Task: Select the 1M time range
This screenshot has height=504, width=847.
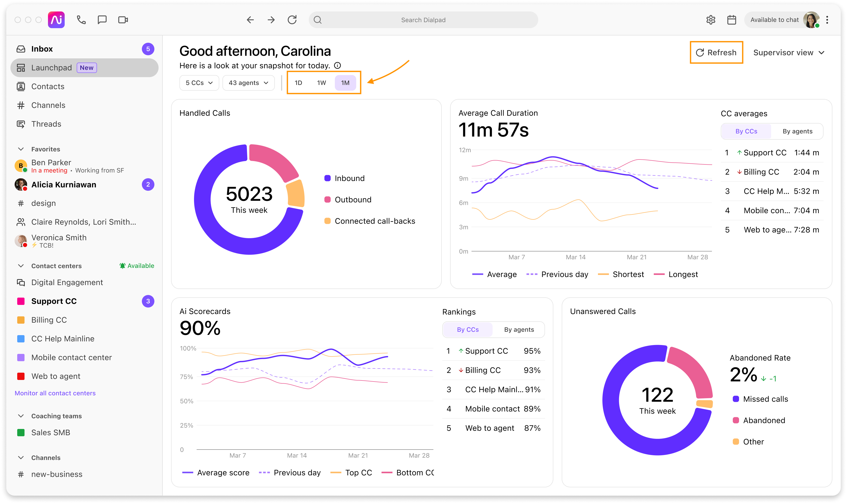Action: tap(345, 83)
